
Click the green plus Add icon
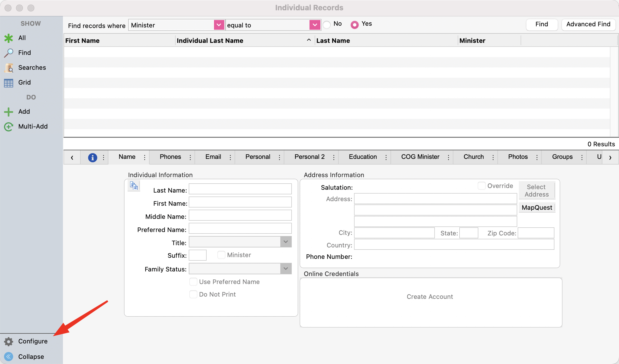[9, 112]
